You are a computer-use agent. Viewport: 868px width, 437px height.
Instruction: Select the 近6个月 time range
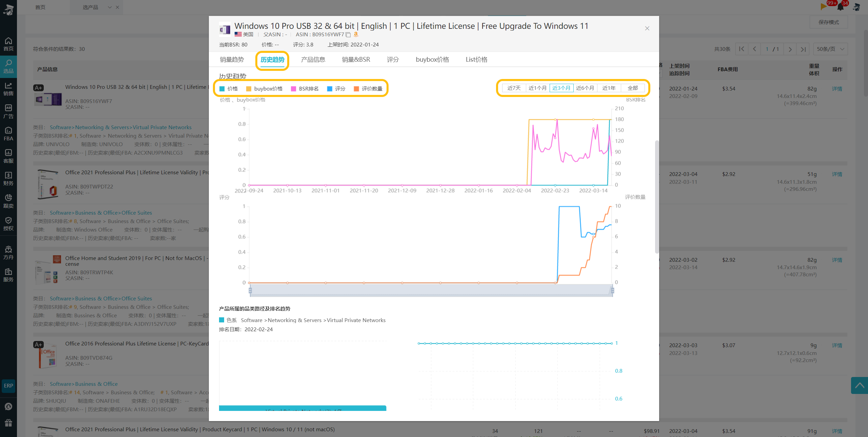point(585,88)
